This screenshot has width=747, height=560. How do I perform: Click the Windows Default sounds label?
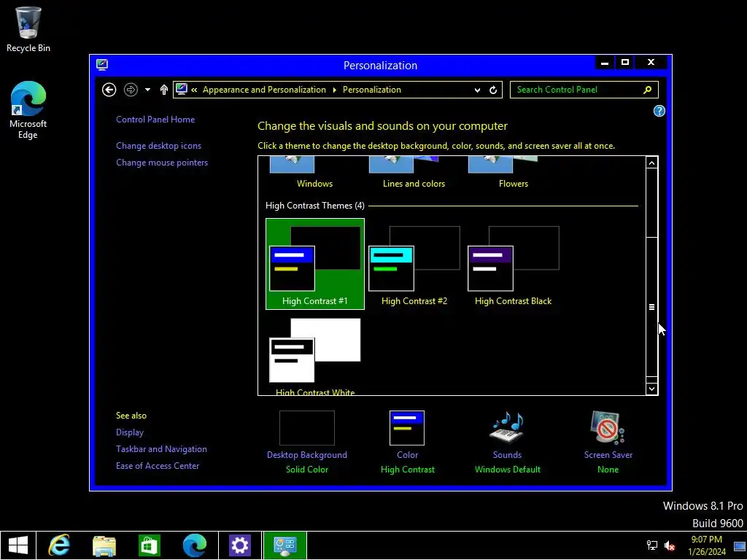pos(508,470)
